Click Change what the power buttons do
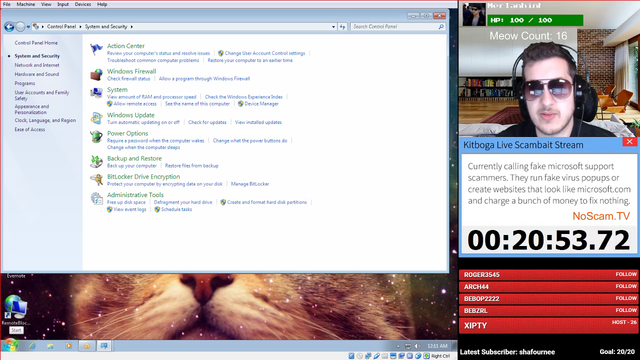Screen dimensions: 640x360 coord(250,140)
